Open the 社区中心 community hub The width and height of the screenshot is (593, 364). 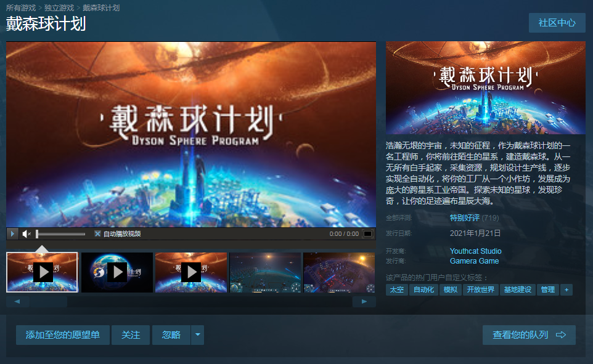click(557, 23)
